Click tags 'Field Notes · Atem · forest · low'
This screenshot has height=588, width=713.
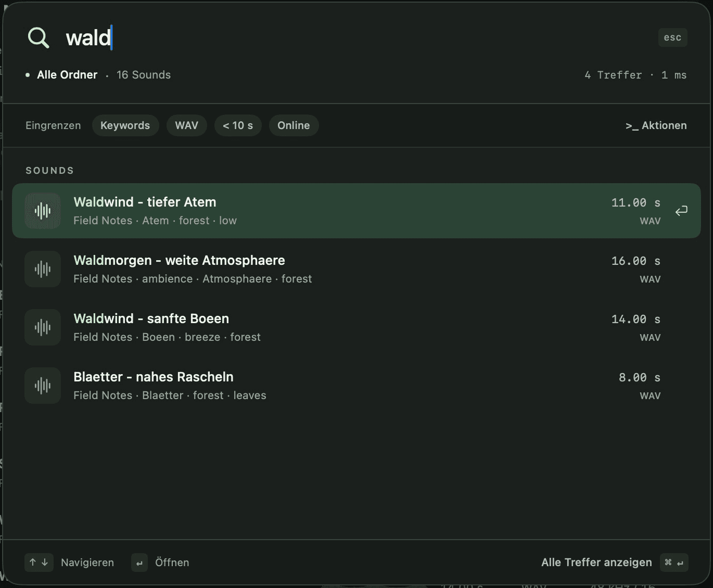[155, 221]
